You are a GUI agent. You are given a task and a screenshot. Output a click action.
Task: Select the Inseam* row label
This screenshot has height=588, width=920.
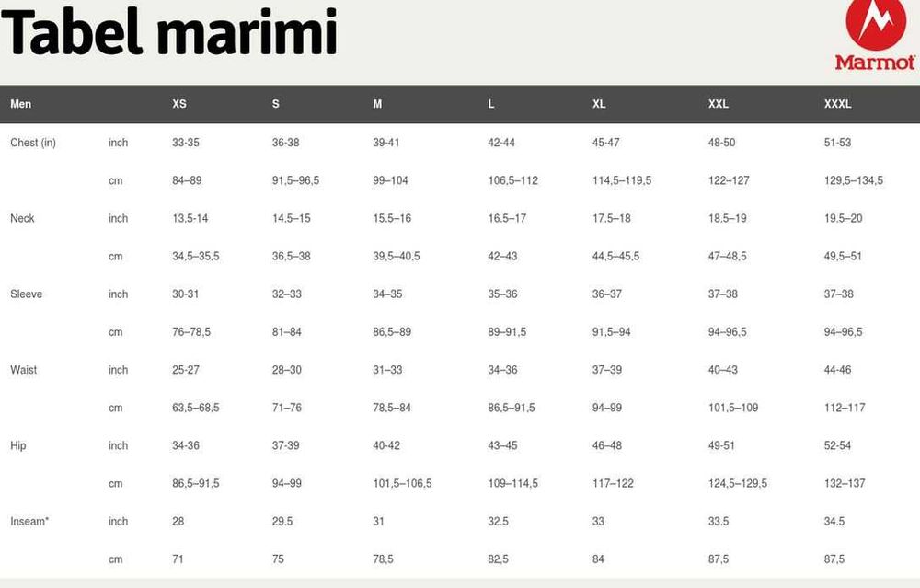coord(29,522)
